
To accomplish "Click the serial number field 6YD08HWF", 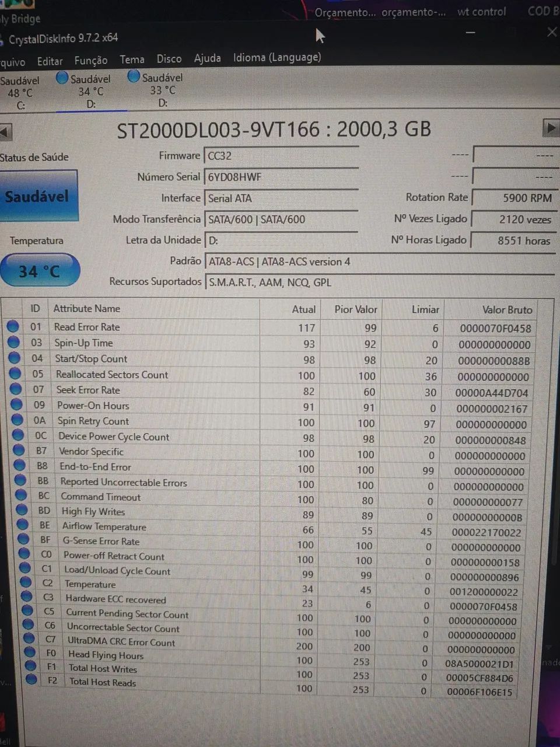I will click(x=281, y=177).
